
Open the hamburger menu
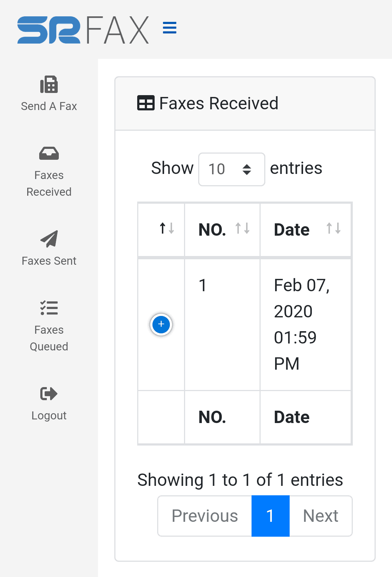point(170,28)
